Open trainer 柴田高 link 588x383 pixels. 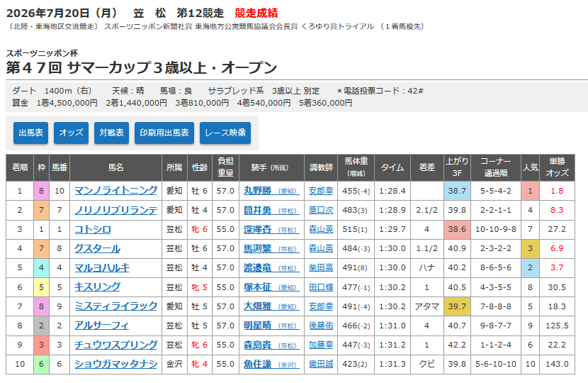[x=321, y=267]
